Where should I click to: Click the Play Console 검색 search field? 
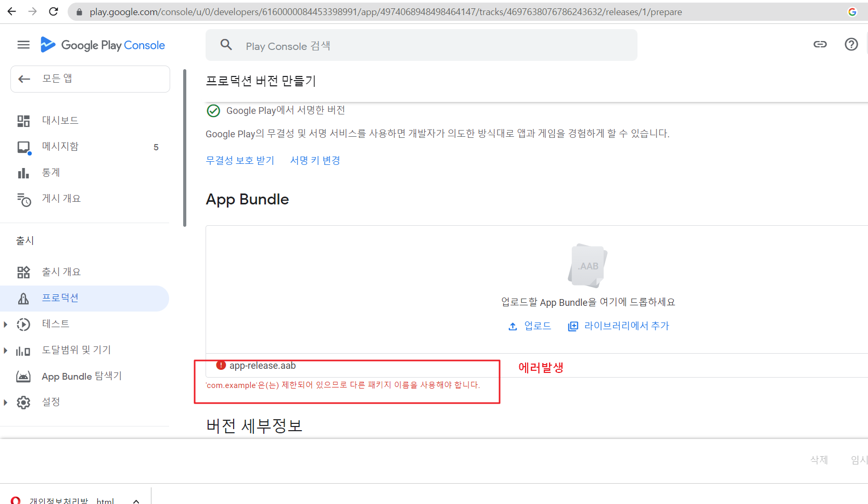click(x=422, y=45)
